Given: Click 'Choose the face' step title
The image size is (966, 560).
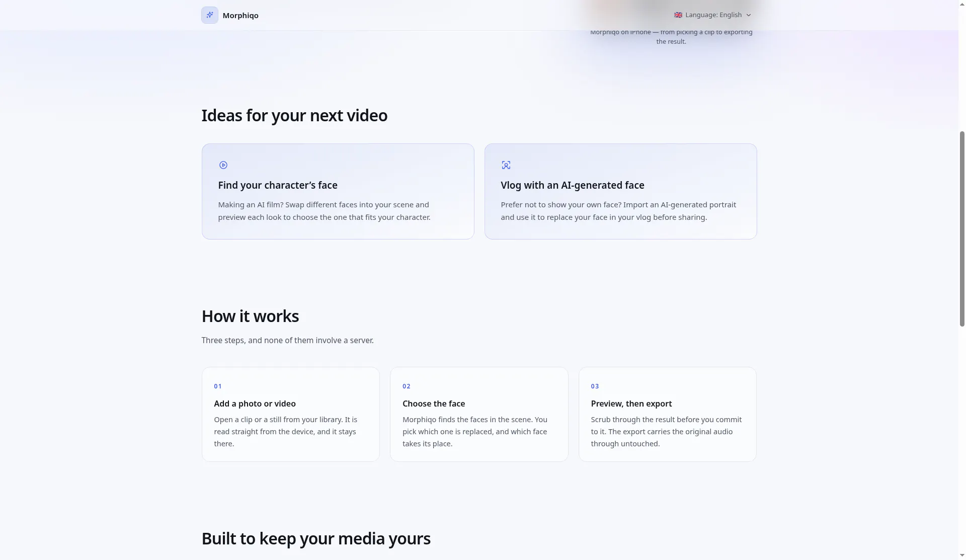Looking at the screenshot, I should pyautogui.click(x=434, y=404).
